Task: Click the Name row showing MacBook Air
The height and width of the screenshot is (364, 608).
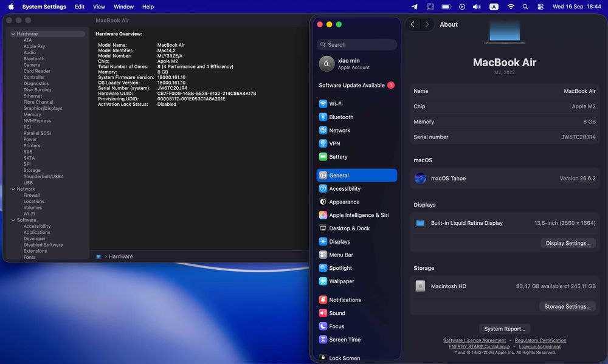Action: pyautogui.click(x=505, y=91)
